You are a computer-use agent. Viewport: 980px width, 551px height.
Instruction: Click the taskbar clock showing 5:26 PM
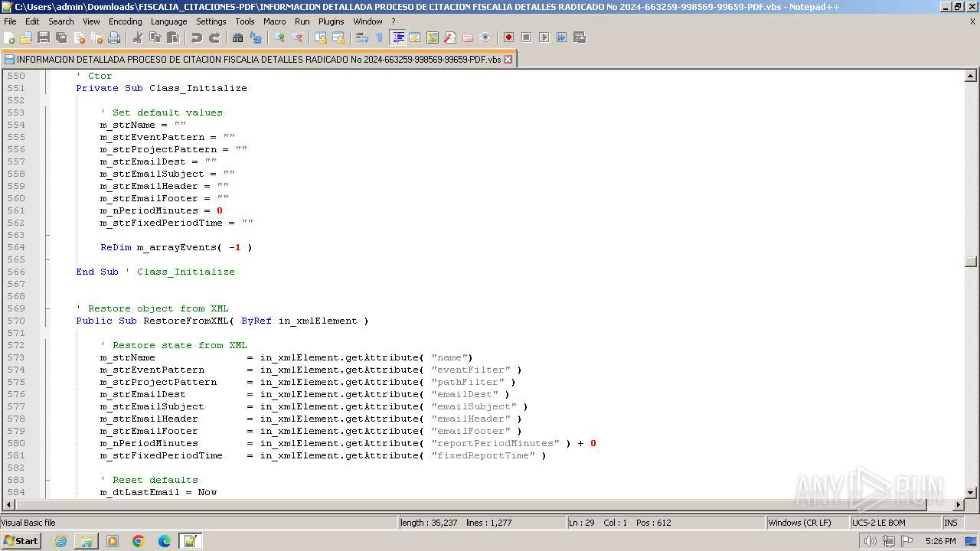(940, 541)
